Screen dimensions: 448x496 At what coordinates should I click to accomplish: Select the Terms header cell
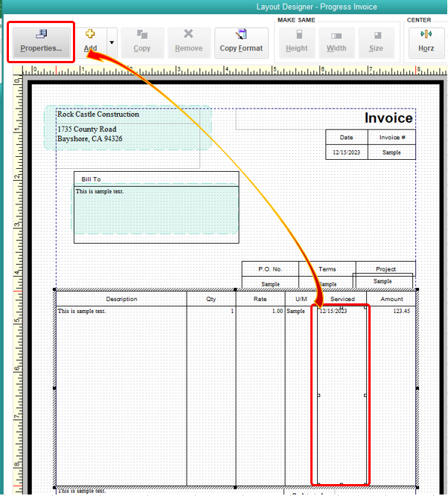click(327, 269)
